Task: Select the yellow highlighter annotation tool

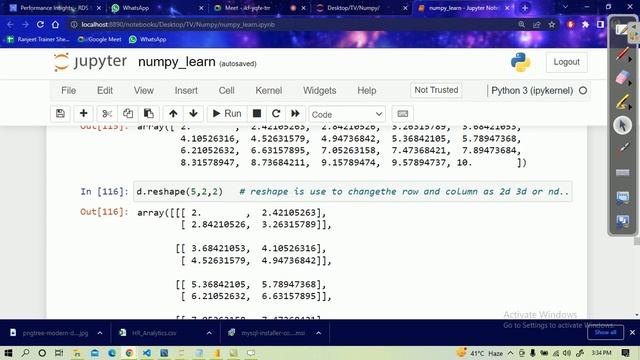Action: pos(622,101)
